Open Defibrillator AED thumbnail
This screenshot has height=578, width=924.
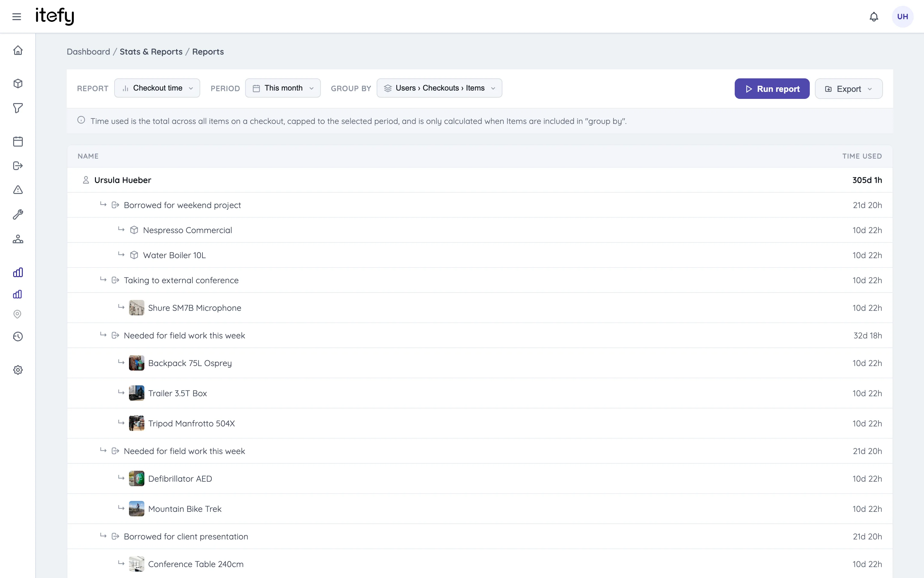(x=136, y=478)
